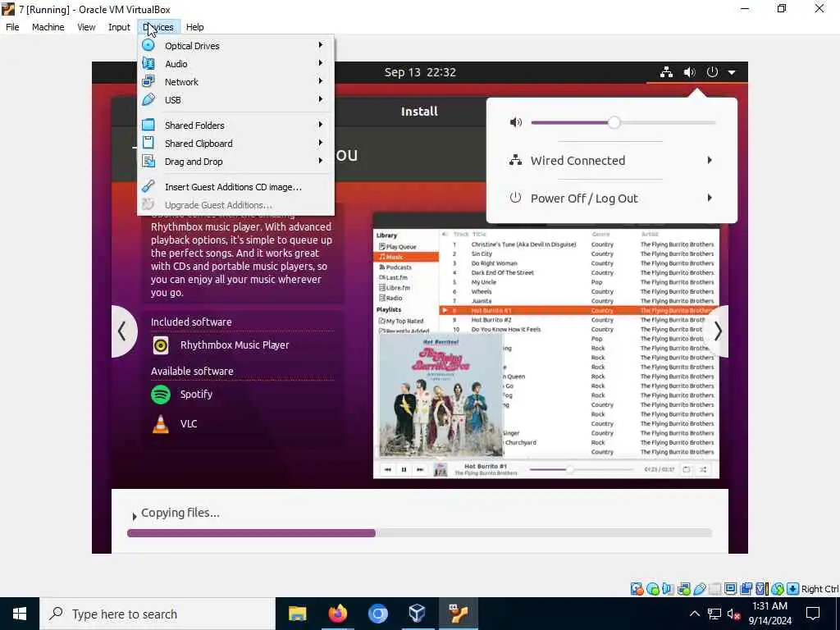Collapse system menu via top bar arrow

(732, 72)
